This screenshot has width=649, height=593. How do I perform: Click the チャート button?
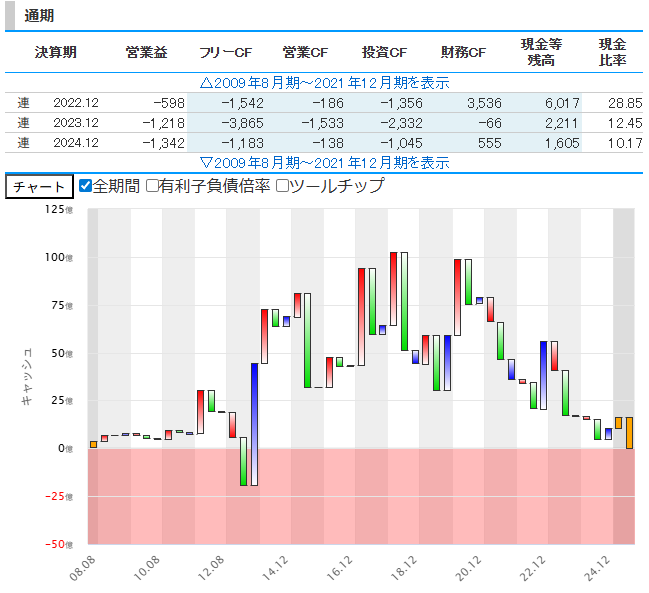point(39,187)
